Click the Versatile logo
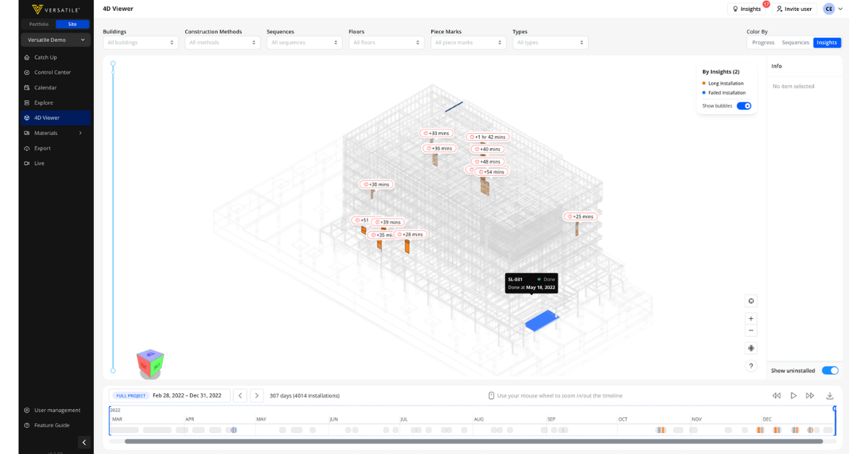 click(56, 9)
